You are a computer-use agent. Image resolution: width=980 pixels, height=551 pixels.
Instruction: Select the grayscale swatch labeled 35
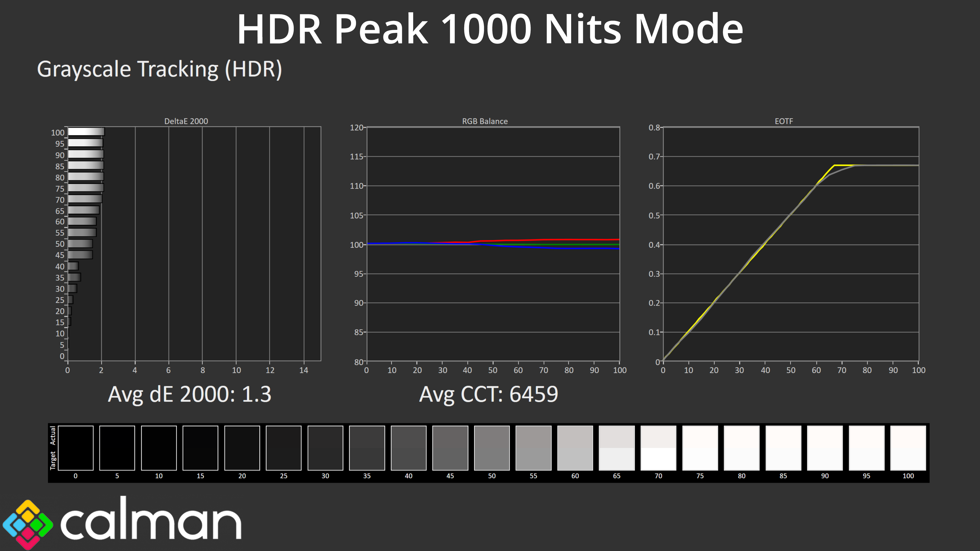pyautogui.click(x=367, y=448)
